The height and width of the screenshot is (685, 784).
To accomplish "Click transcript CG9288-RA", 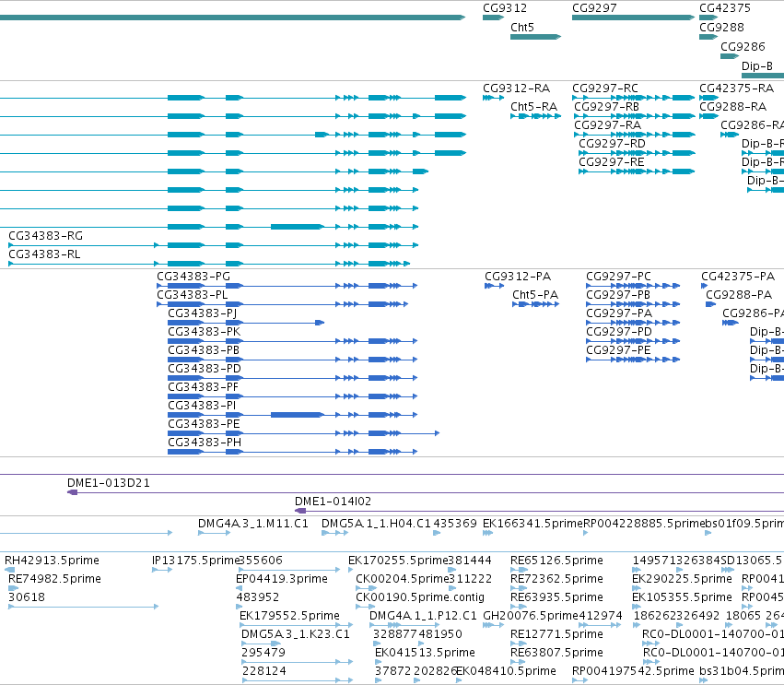I will (708, 116).
